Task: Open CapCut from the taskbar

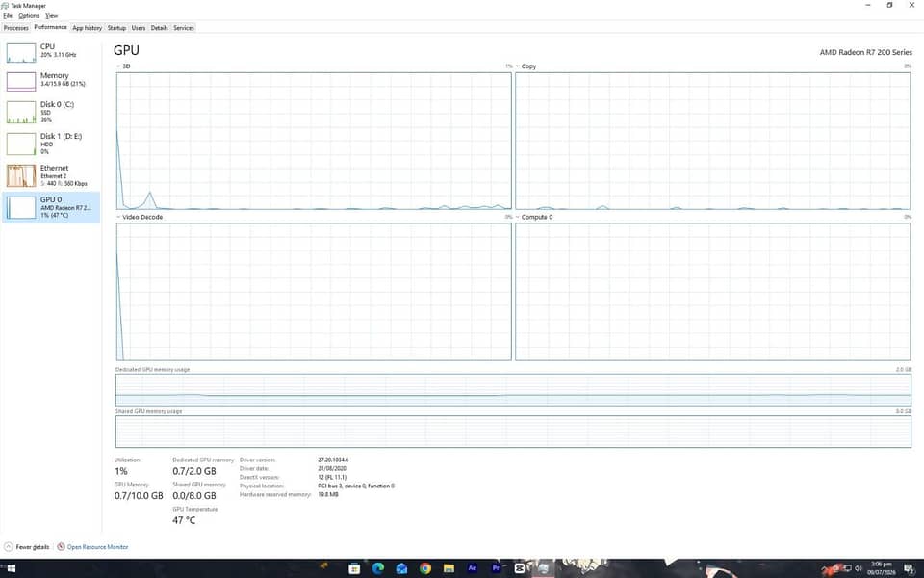Action: click(519, 568)
